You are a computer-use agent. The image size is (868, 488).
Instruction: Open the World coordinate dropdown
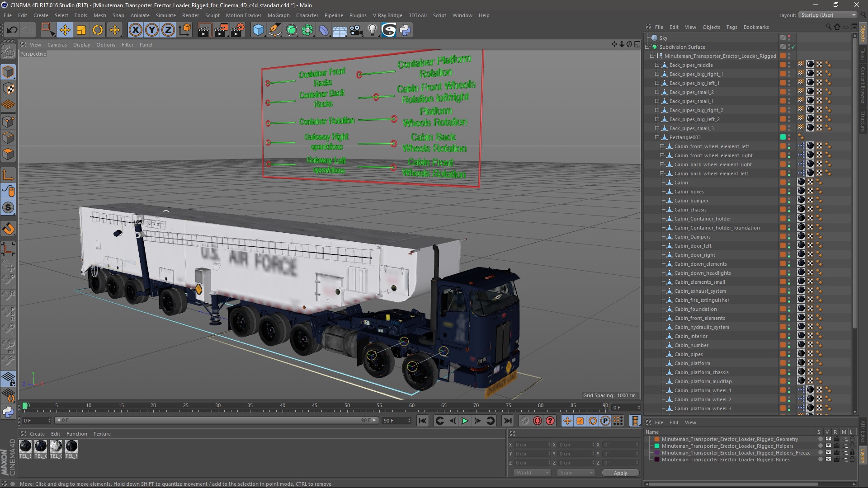tap(532, 473)
